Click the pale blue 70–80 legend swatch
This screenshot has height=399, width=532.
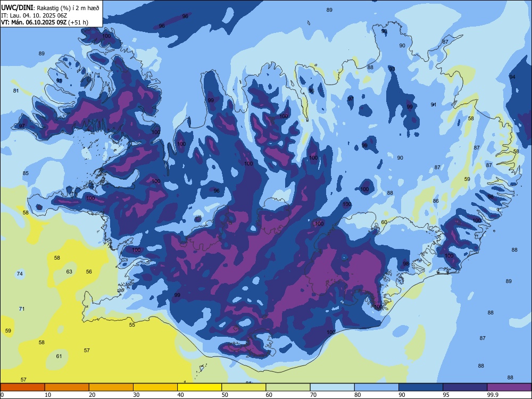pyautogui.click(x=332, y=387)
